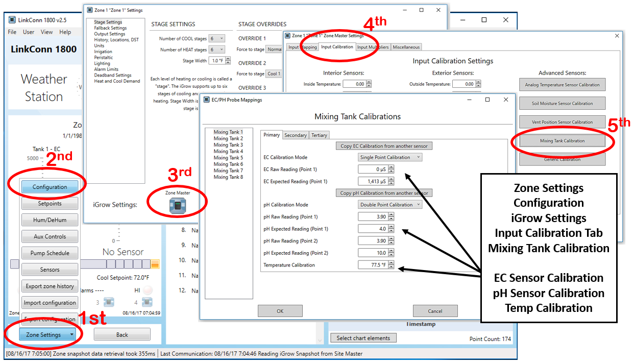Select Stage Settings in settings list

tap(108, 22)
